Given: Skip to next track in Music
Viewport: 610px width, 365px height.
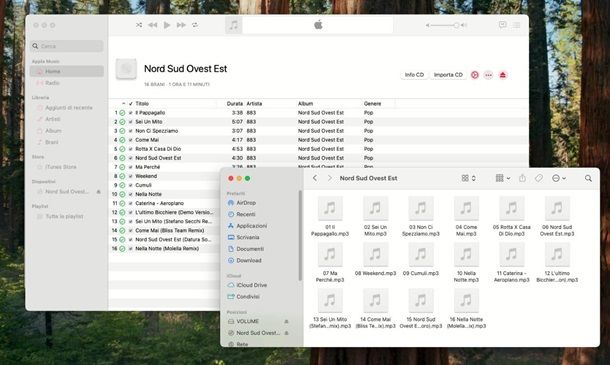Looking at the screenshot, I should 181,25.
